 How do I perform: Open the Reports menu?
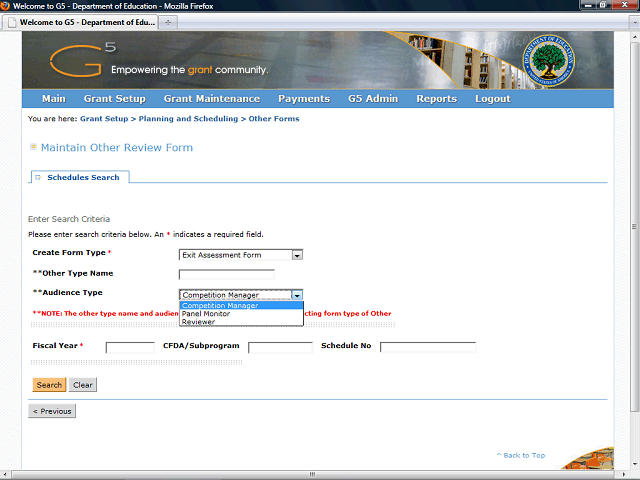436,99
